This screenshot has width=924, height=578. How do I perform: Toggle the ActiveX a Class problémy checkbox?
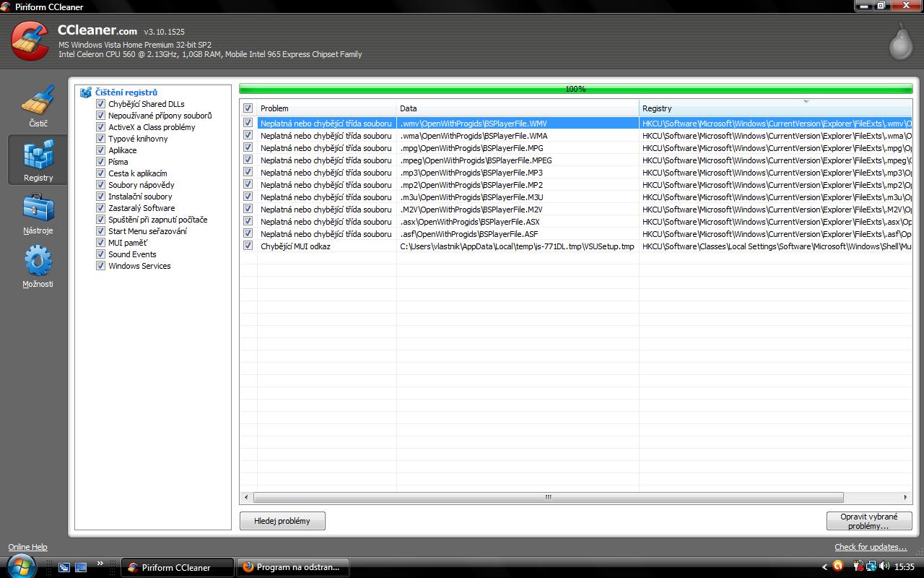(101, 127)
